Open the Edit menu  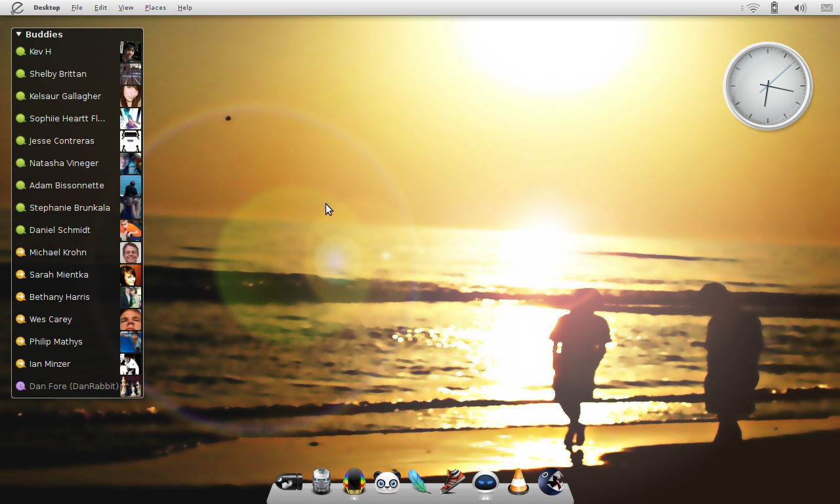point(100,8)
